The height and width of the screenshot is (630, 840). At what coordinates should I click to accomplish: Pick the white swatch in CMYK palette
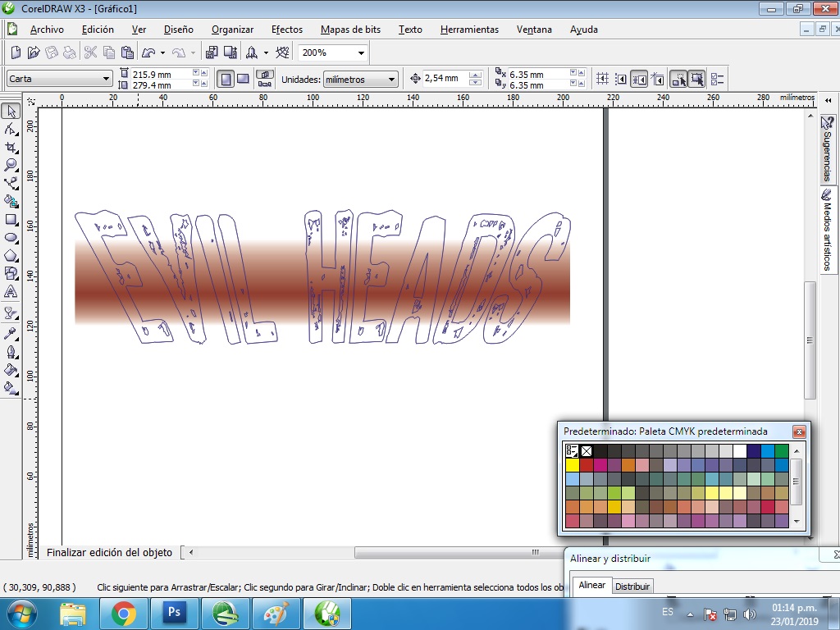(x=740, y=451)
